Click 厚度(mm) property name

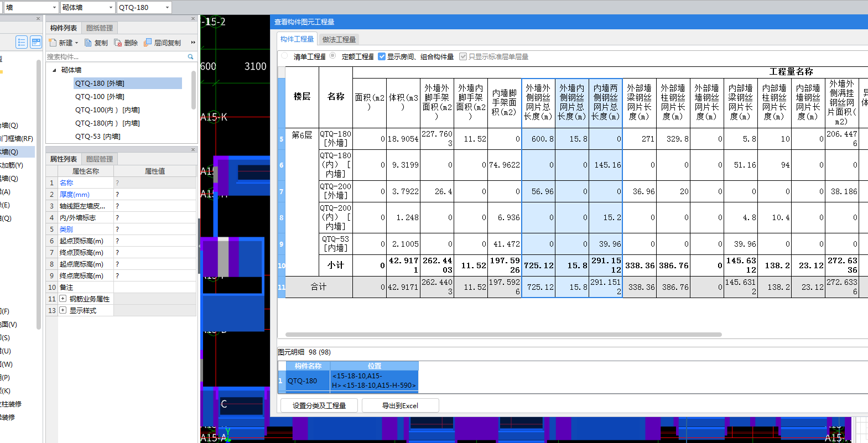click(x=75, y=194)
